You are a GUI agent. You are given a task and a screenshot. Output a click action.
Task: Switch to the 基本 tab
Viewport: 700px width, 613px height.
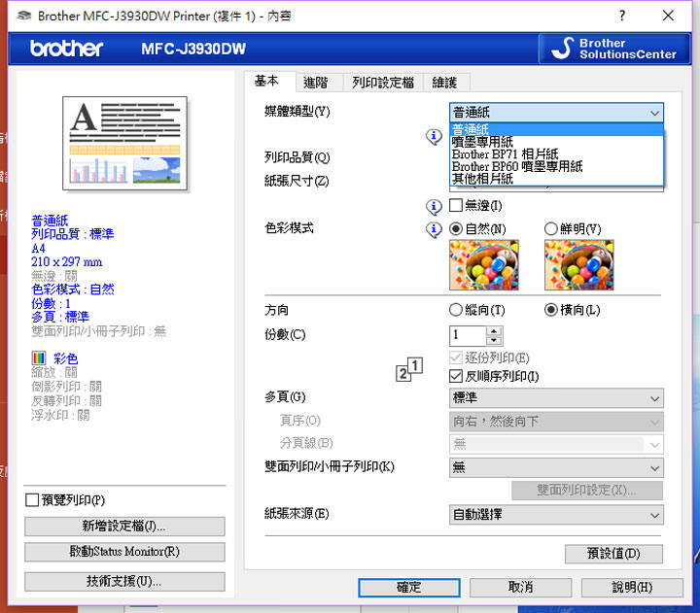tap(267, 81)
